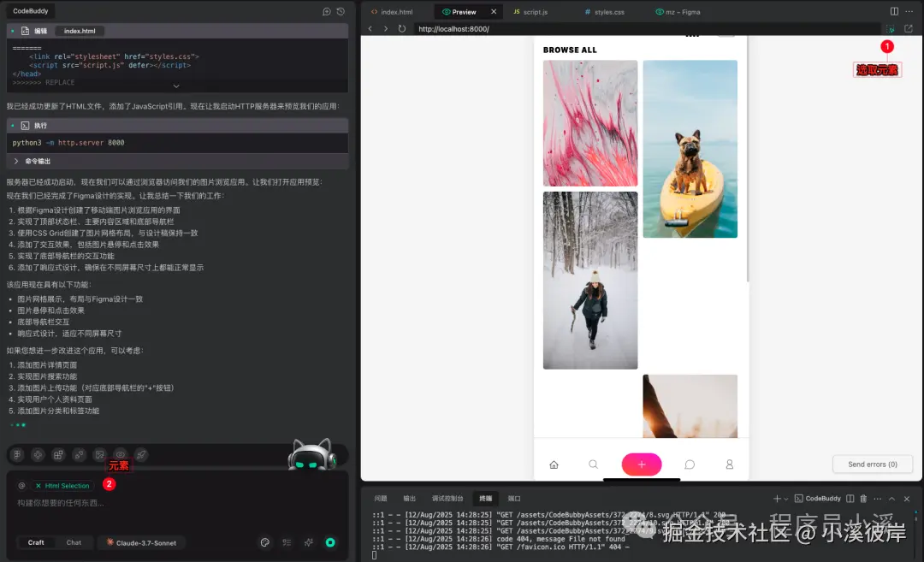Open the index.html editor tab
Image resolution: width=924 pixels, height=562 pixels.
point(392,12)
